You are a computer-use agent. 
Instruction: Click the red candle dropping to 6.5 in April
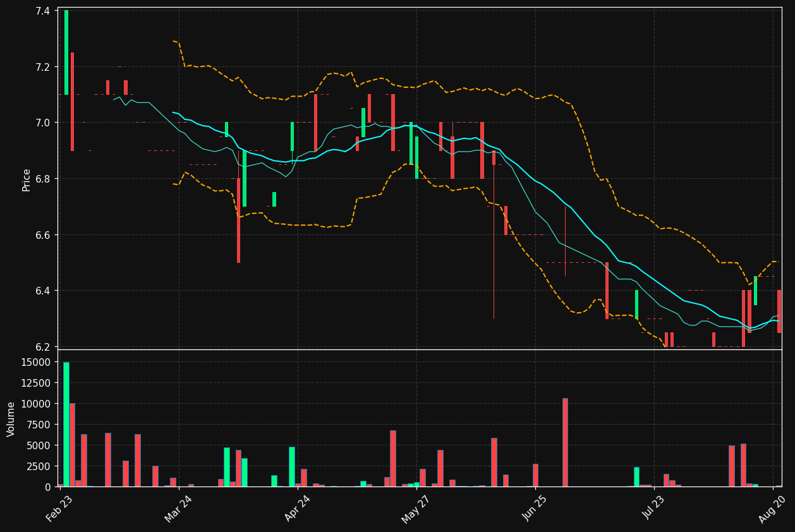coord(238,221)
